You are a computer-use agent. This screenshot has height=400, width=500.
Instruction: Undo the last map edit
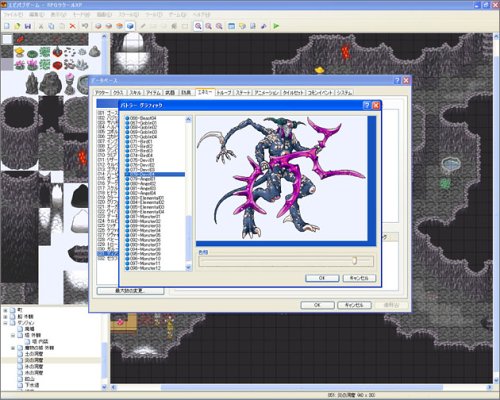point(85,26)
